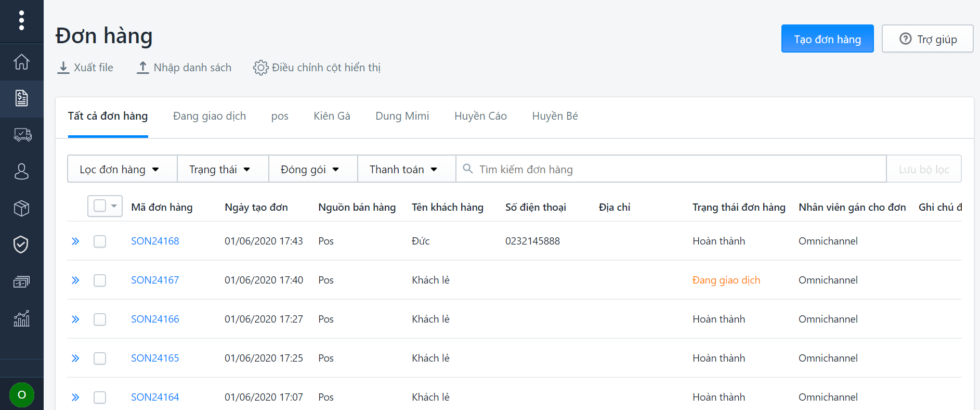
Task: Switch to the Dung Mimi tab
Action: (402, 116)
